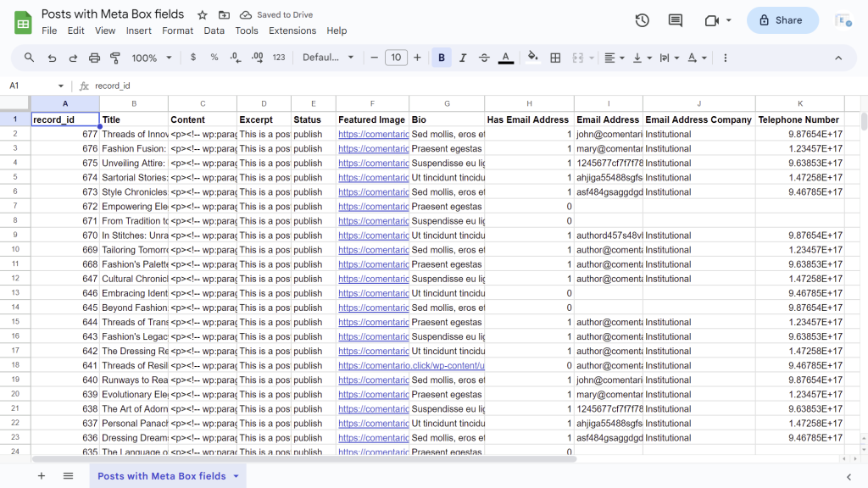Open search in the toolbar
Image resolution: width=868 pixels, height=488 pixels.
(29, 58)
